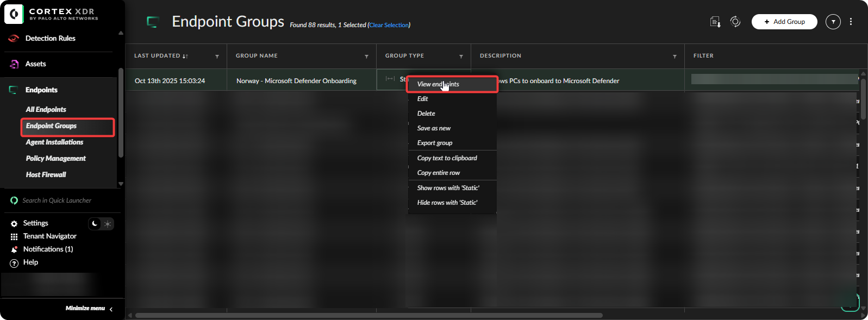
Task: Click the Clear Selection link
Action: click(x=389, y=25)
